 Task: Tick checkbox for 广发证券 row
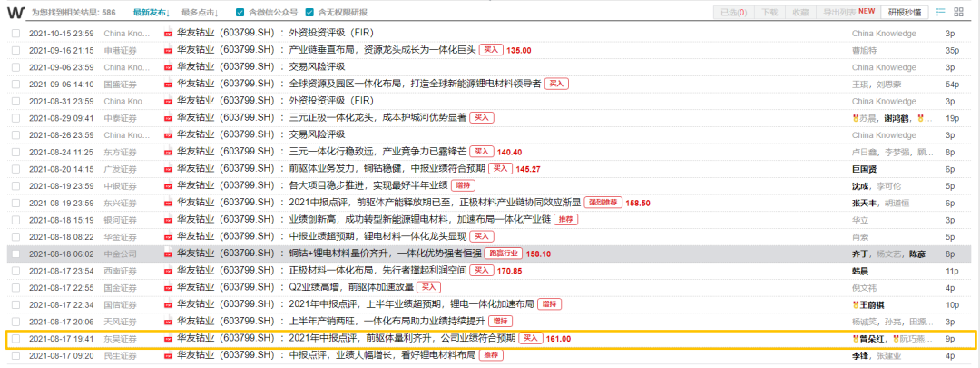[x=15, y=169]
